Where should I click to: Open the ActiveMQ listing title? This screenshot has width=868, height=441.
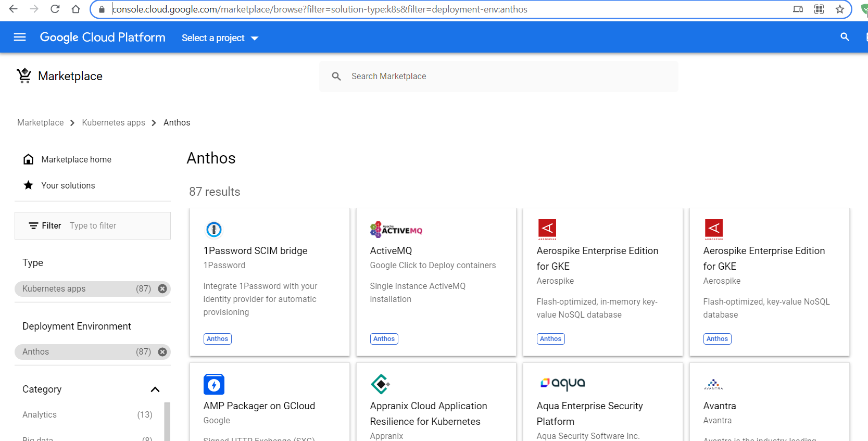[x=391, y=250]
